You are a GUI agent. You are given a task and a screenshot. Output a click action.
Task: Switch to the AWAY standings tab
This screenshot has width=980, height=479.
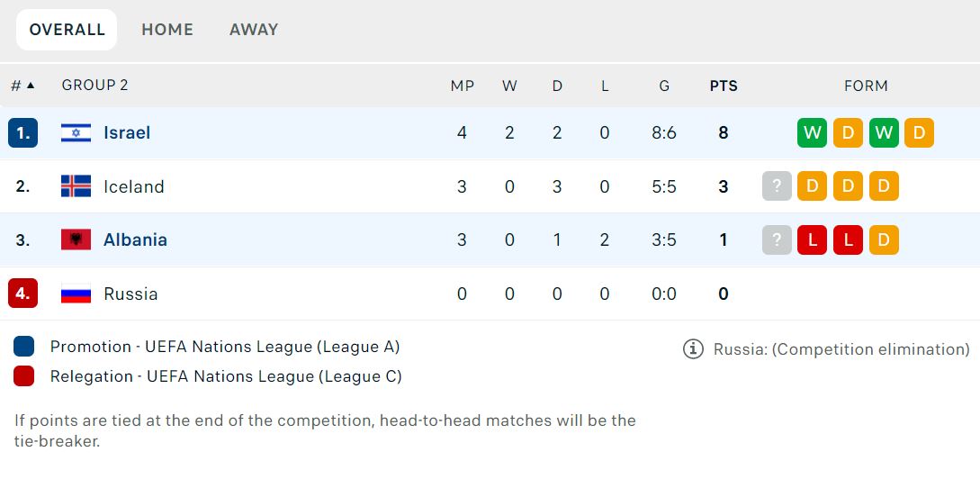(x=254, y=30)
